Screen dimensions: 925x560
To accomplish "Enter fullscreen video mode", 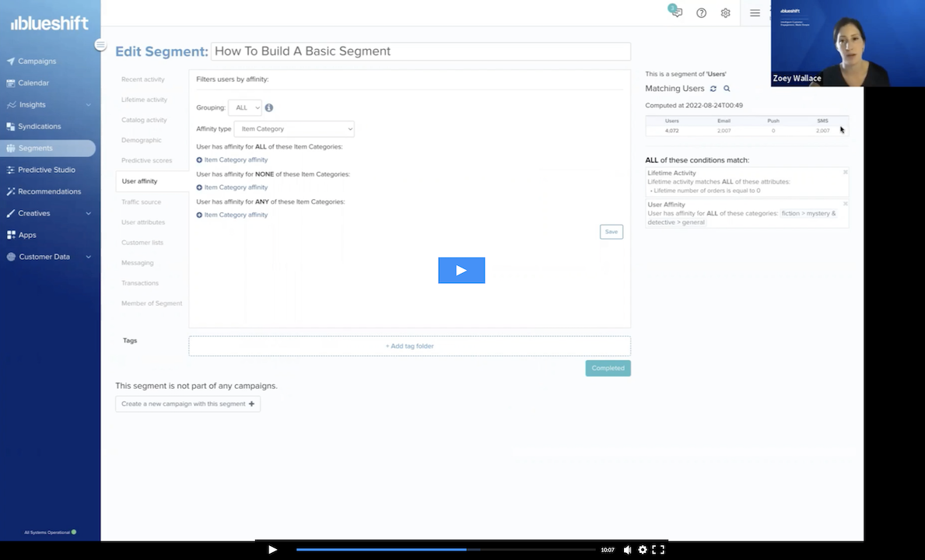I will coord(658,550).
